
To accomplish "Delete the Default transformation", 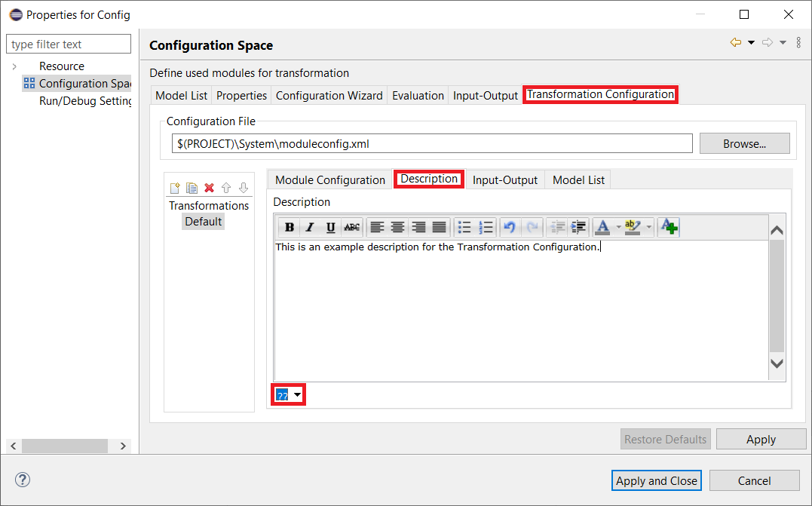I will 210,187.
